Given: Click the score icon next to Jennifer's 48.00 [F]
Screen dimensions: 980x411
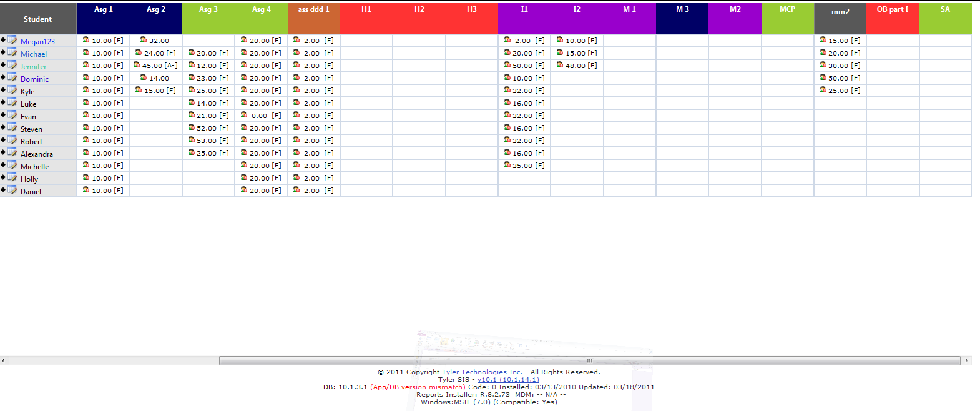Looking at the screenshot, I should [x=560, y=64].
